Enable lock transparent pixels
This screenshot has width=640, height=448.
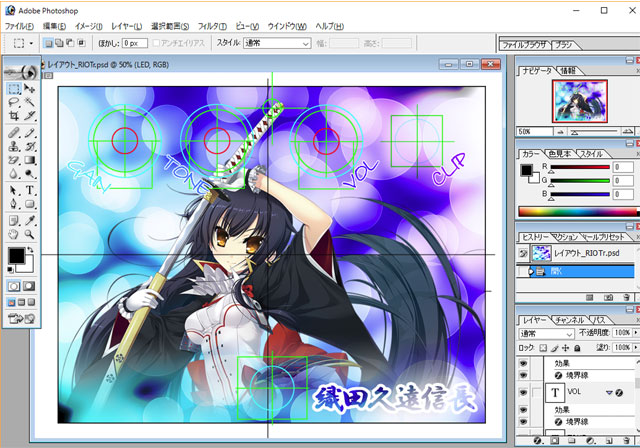pos(543,348)
